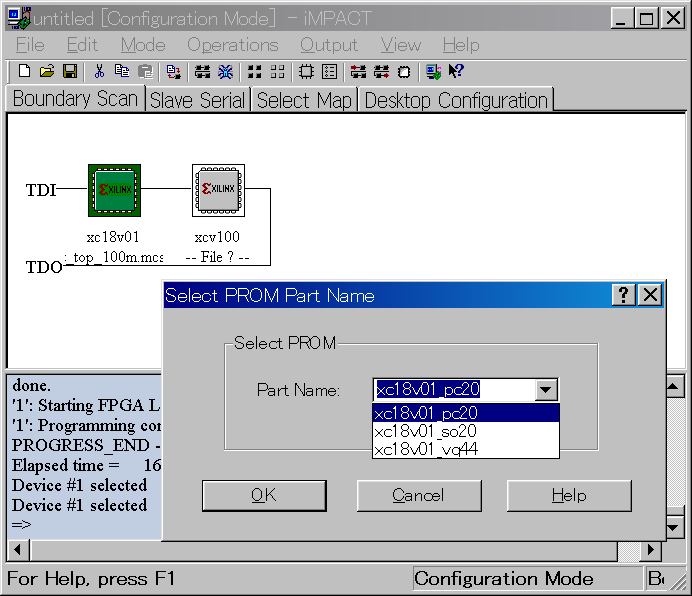This screenshot has height=596, width=692.
Task: Click the options list toolbar icon
Action: 330,72
